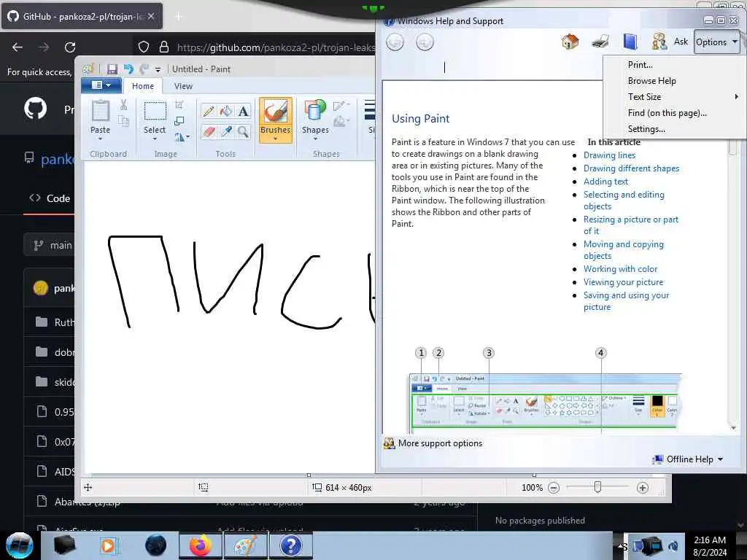
Task: Close the GitHub browser tab
Action: coord(151,16)
